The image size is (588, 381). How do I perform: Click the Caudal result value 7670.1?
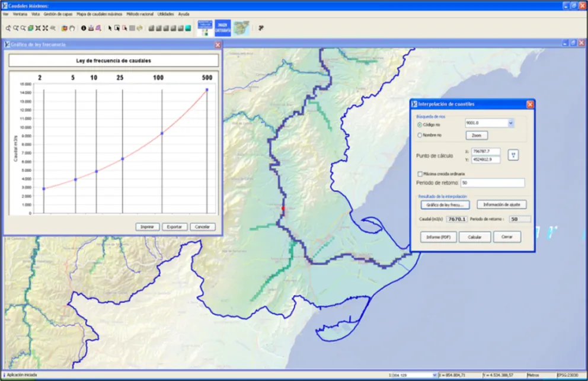click(x=456, y=219)
